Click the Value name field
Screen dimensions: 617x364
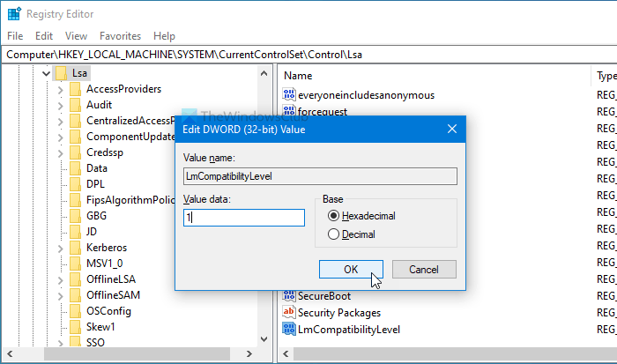(x=320, y=176)
